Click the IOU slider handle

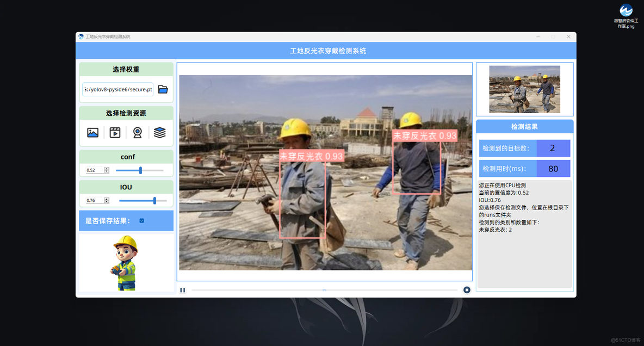155,201
